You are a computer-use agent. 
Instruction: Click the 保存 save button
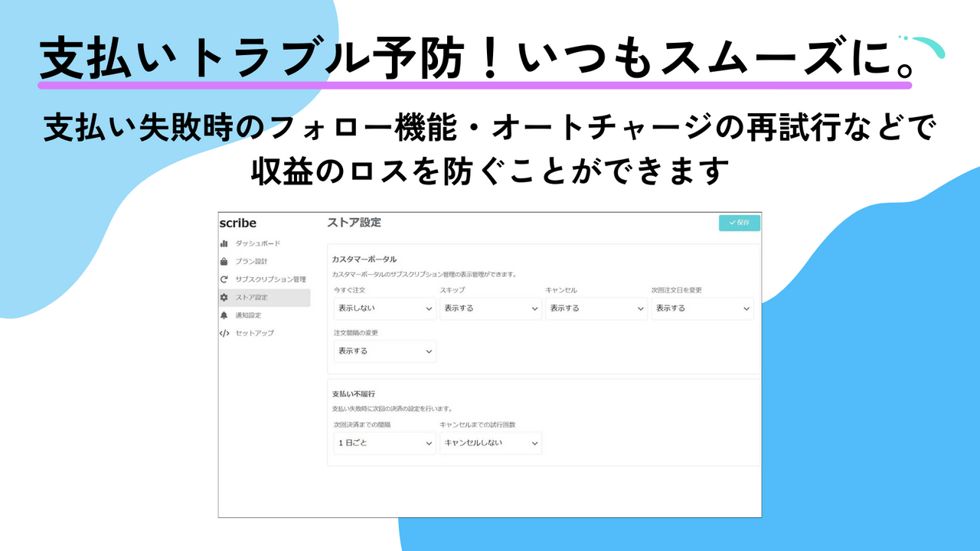point(739,223)
